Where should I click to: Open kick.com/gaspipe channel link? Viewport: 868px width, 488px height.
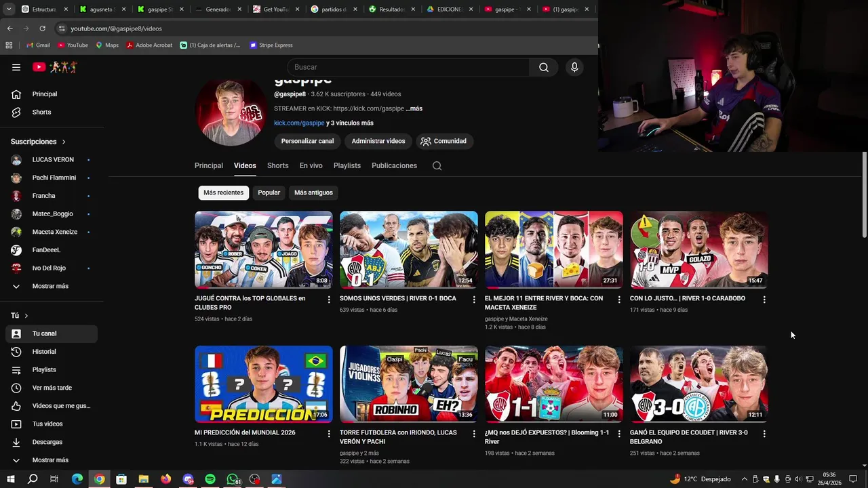[x=299, y=123]
